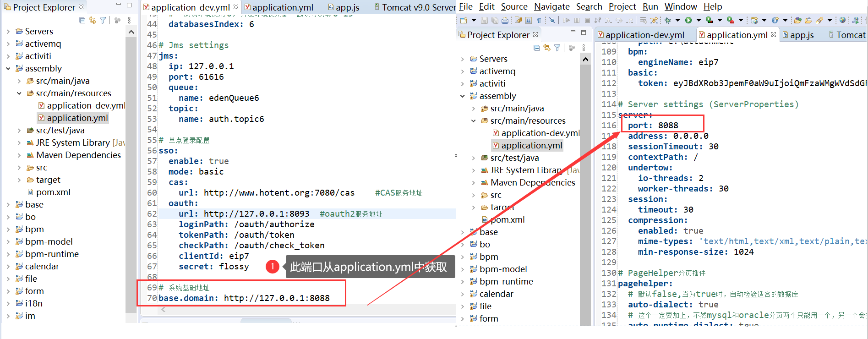Screen dimensions: 868x339
Task: Open the New wizard dropdown arrow
Action: [474, 20]
